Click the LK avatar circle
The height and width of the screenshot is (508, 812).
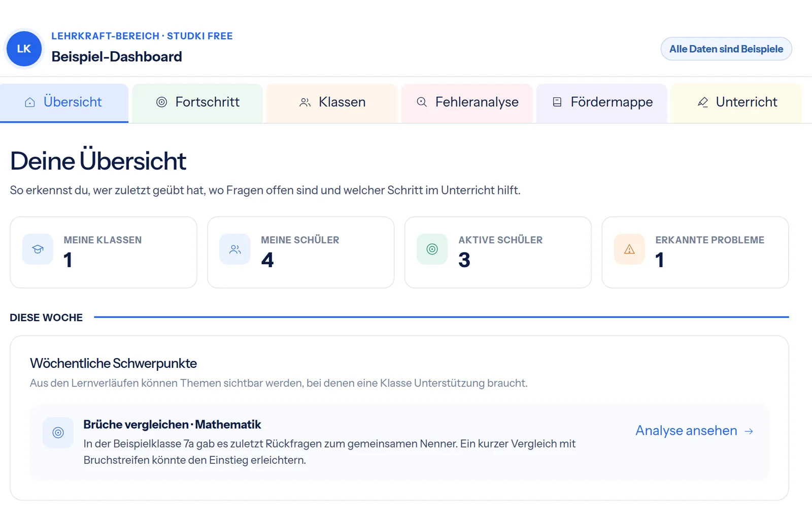tap(24, 49)
